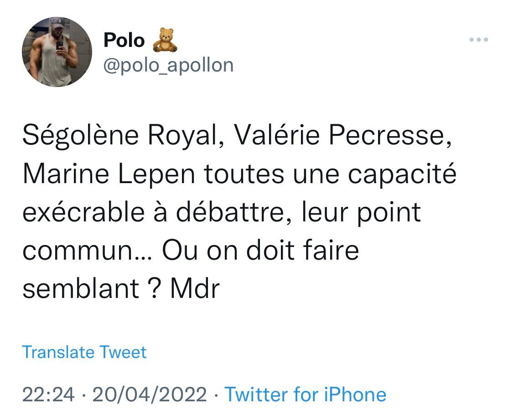The width and height of the screenshot is (513, 420).
Task: Open the Polo display name
Action: tap(124, 41)
